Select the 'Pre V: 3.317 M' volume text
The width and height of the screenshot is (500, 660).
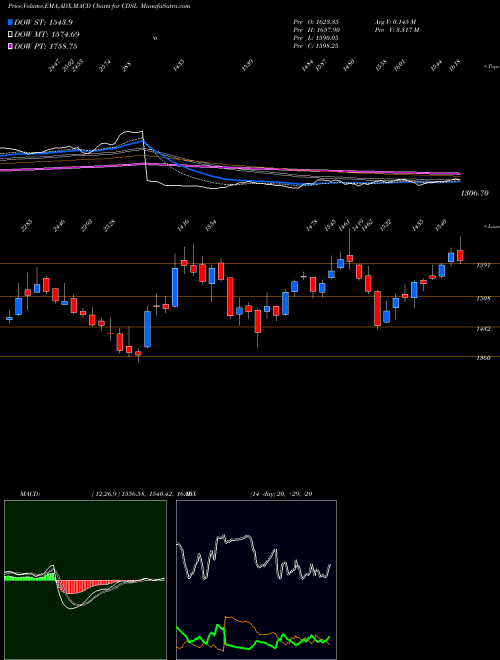point(396,29)
